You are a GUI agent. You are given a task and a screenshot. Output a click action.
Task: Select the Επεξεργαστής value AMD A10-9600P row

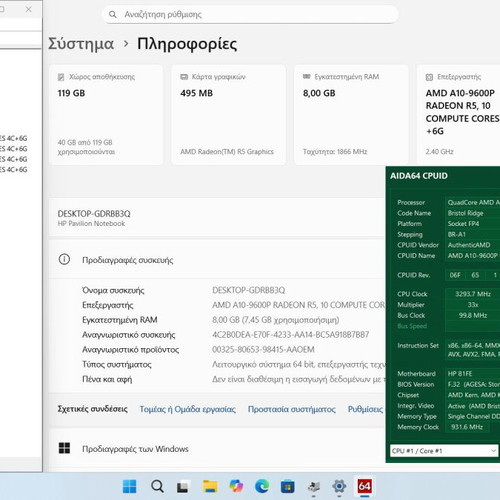(x=299, y=305)
